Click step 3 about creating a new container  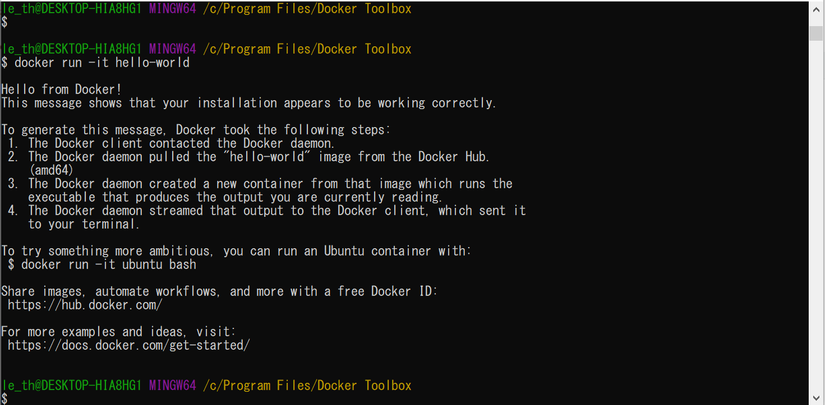coord(270,183)
